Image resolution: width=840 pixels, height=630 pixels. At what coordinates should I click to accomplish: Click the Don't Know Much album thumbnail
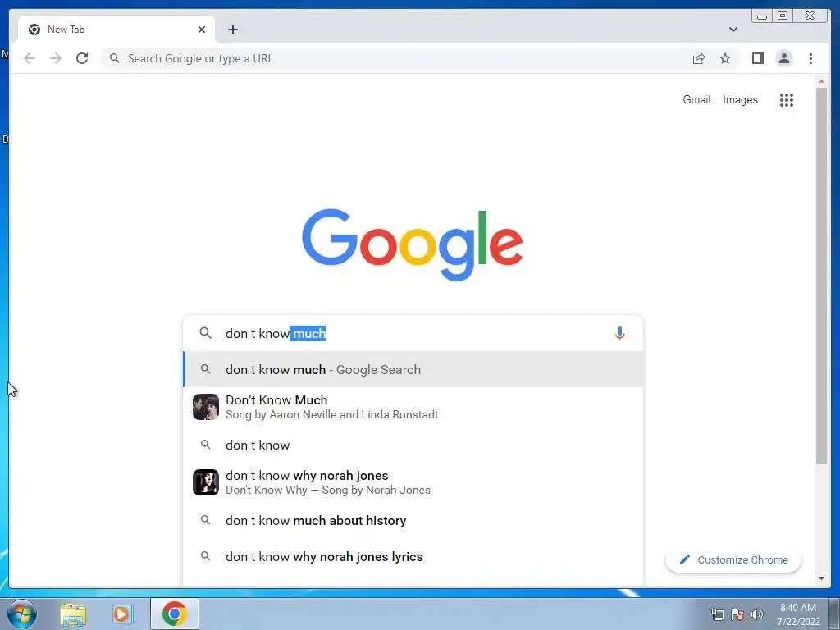[206, 407]
